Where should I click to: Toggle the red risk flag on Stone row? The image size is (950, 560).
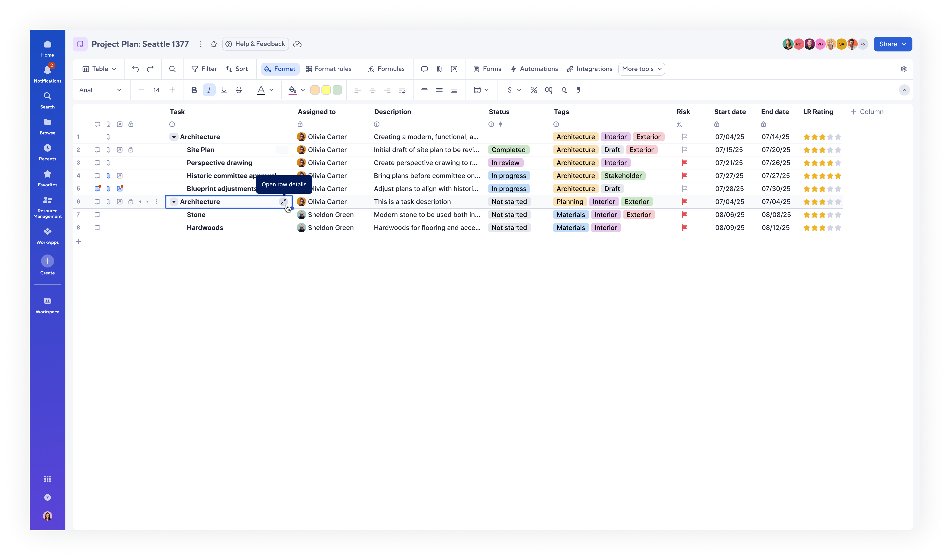tap(684, 215)
